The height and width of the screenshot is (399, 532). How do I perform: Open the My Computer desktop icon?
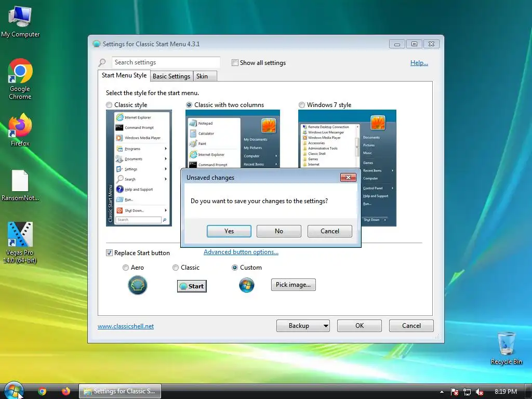click(x=20, y=21)
